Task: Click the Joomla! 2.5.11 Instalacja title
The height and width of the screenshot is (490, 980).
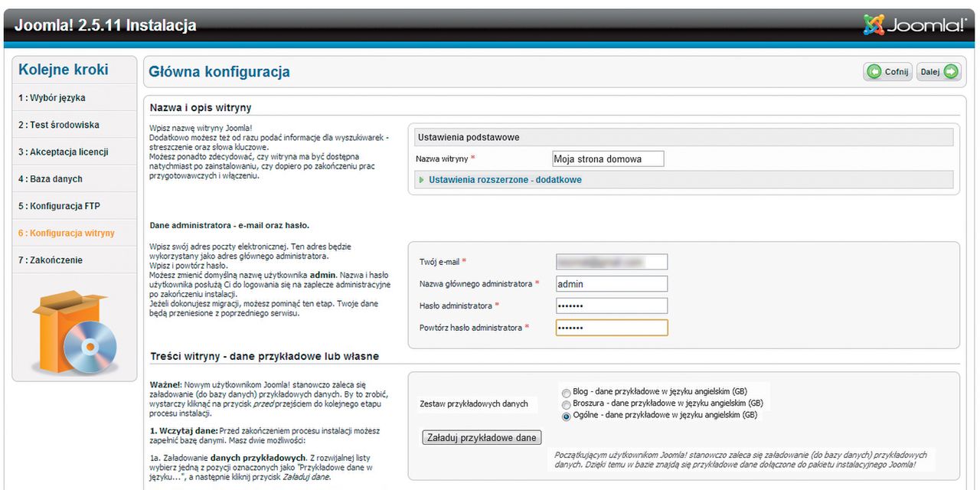Action: (x=105, y=25)
